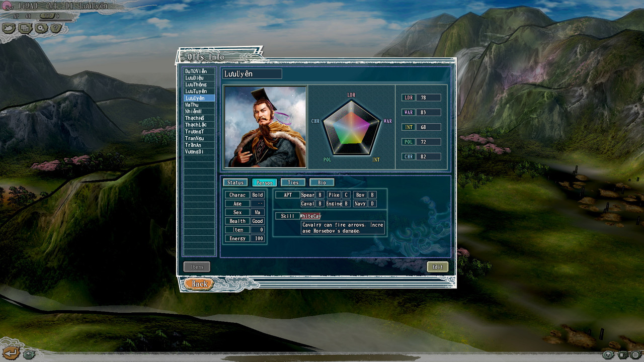Click the officer portrait image
Screen dimensions: 644x362
(265, 127)
